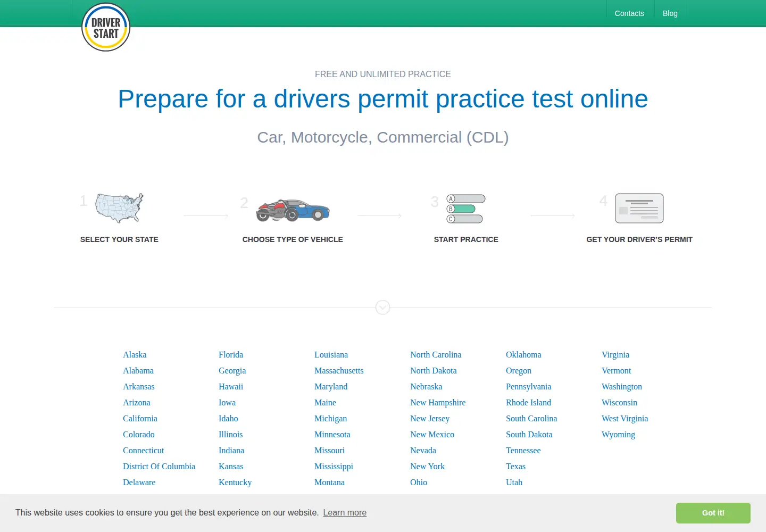
Task: Click the multiple-choice answers icon
Action: [x=466, y=209]
